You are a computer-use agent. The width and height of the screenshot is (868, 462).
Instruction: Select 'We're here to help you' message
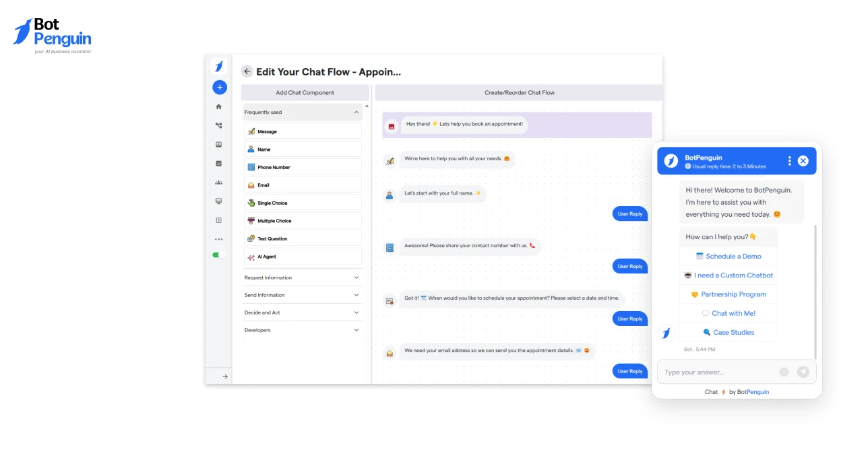click(x=457, y=159)
